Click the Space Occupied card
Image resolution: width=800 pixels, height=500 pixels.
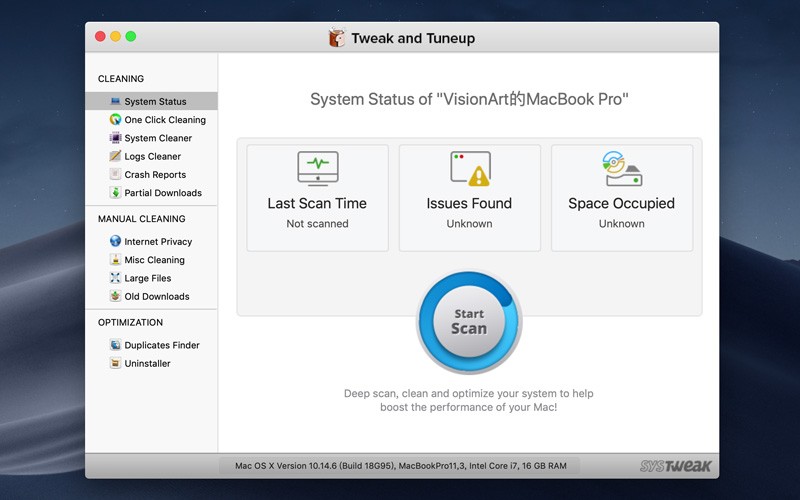tap(621, 198)
